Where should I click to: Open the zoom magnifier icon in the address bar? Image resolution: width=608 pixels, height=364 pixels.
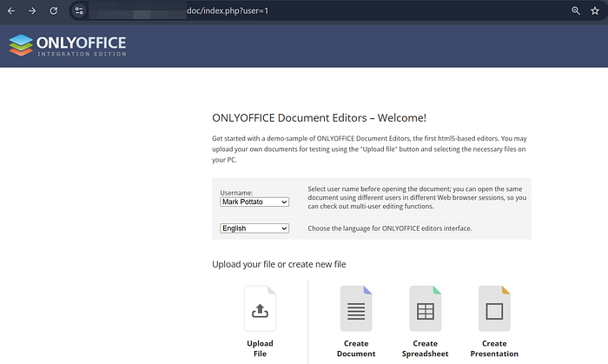[576, 10]
